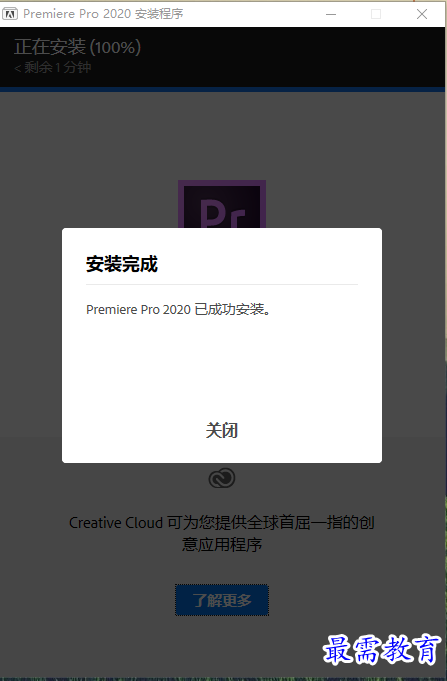Click the text 'Premiere Pro 2020 已成功安装。'
The height and width of the screenshot is (681, 447).
[x=178, y=310]
